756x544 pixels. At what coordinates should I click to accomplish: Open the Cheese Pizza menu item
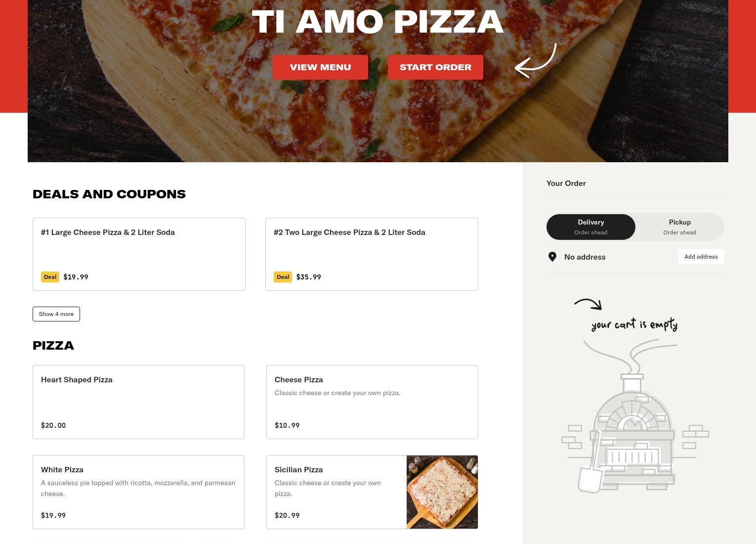[372, 402]
